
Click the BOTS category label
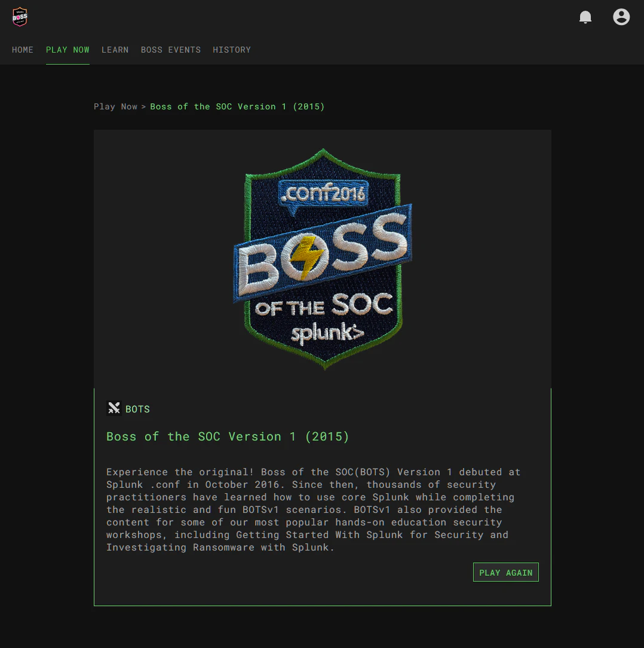point(137,409)
